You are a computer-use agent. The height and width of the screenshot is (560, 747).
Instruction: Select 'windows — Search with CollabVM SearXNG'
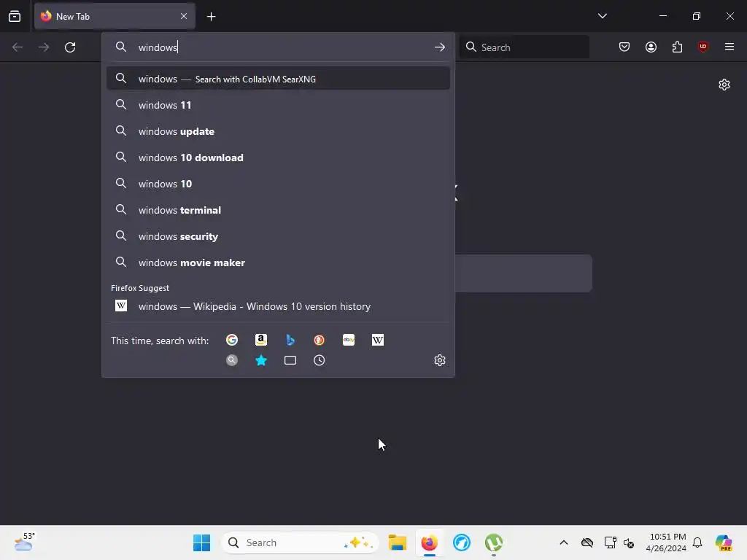[x=278, y=79]
